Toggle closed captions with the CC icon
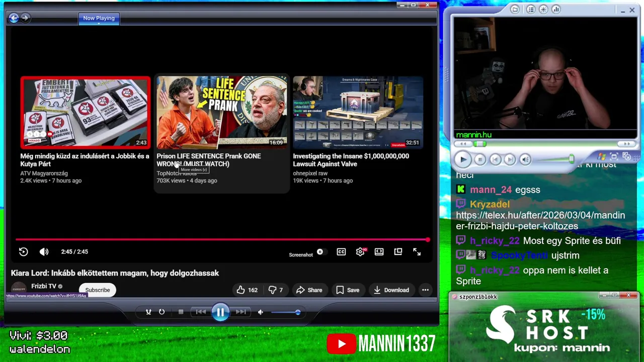Image resolution: width=644 pixels, height=362 pixels. click(341, 252)
